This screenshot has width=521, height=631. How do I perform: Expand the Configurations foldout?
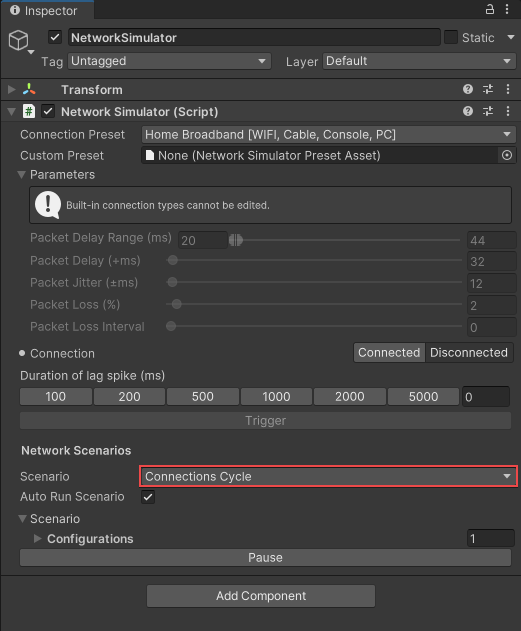point(37,538)
